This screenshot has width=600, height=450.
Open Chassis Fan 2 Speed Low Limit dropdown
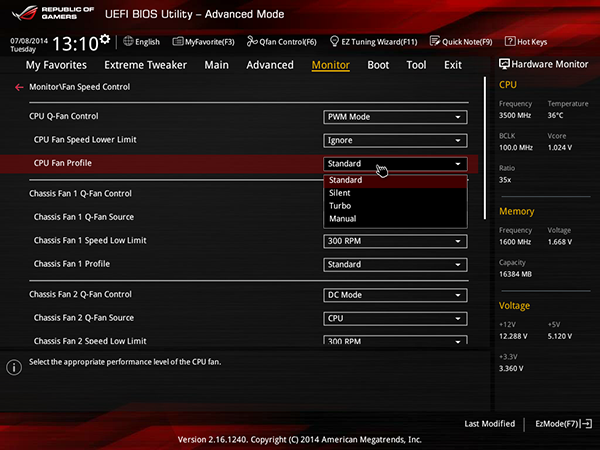pos(395,340)
